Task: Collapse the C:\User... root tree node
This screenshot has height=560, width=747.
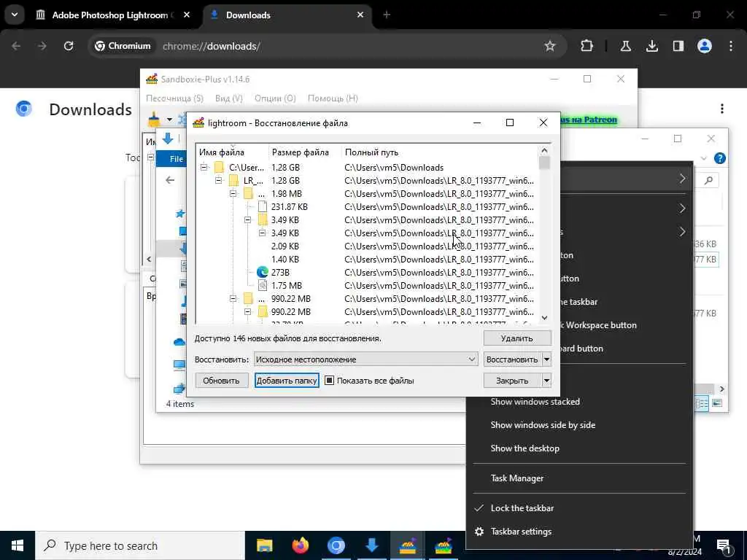Action: pos(204,167)
